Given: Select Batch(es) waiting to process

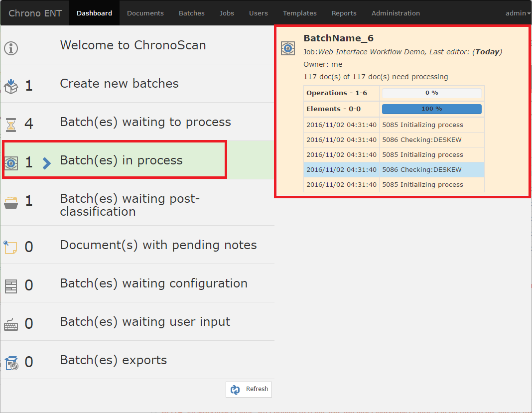Looking at the screenshot, I should 137,122.
